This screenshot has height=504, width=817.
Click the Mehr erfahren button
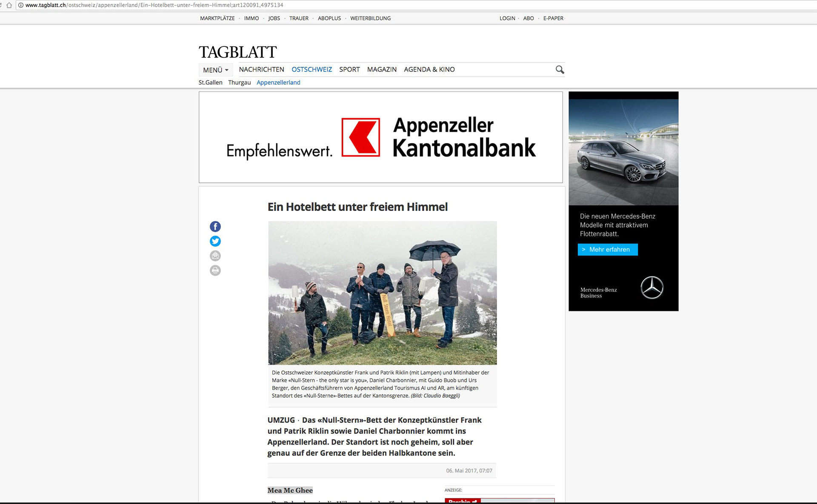click(607, 250)
